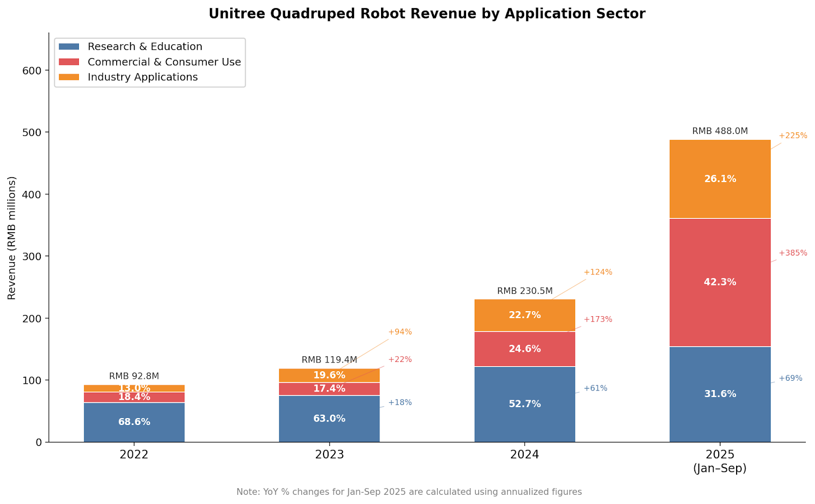Click the 63.0% blue segment in 2023 bar

click(330, 418)
